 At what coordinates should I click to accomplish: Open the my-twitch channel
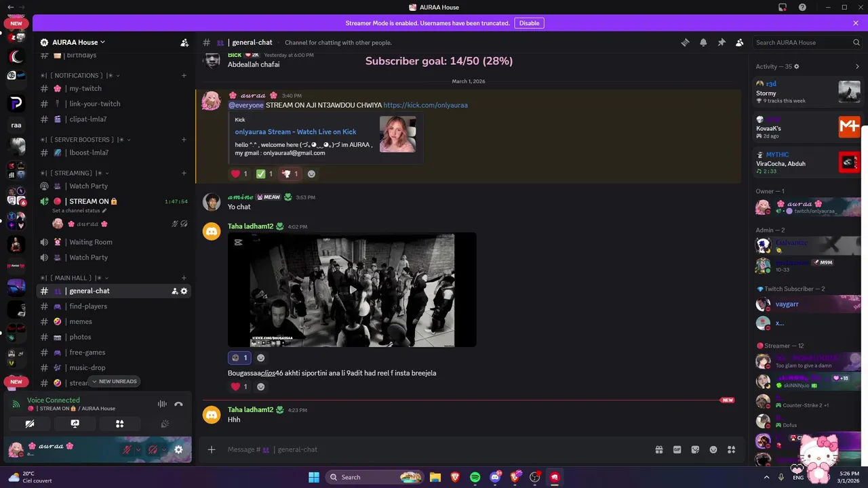pyautogui.click(x=113, y=88)
